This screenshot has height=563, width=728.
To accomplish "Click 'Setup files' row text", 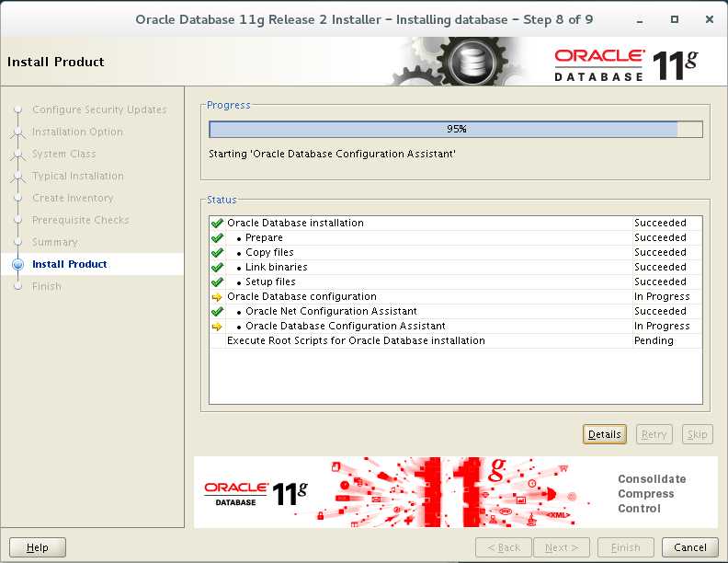I will point(270,282).
